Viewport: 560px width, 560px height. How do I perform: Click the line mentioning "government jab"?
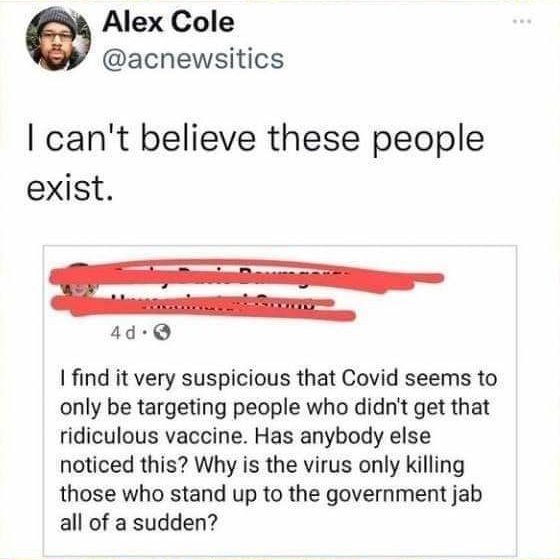pos(271,494)
